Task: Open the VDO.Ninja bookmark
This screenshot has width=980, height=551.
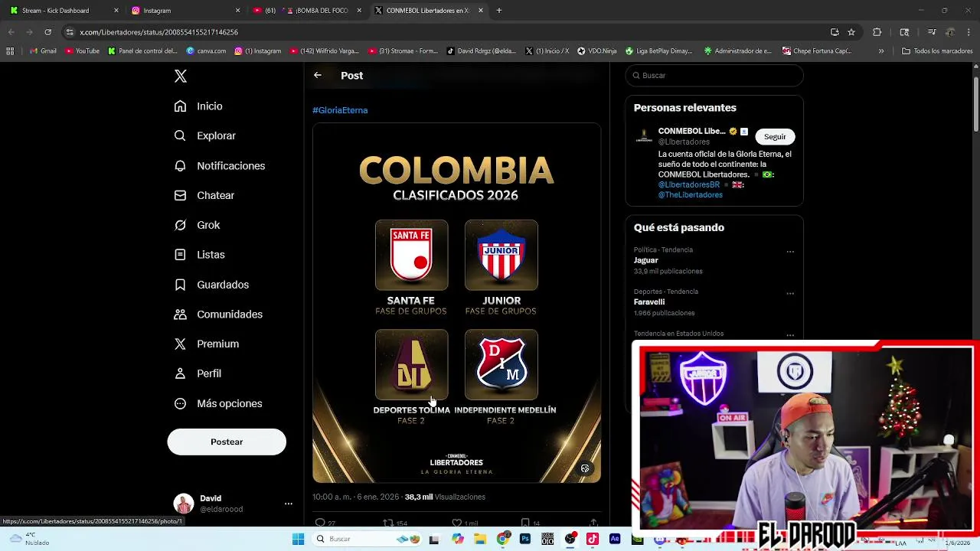Action: coord(597,51)
